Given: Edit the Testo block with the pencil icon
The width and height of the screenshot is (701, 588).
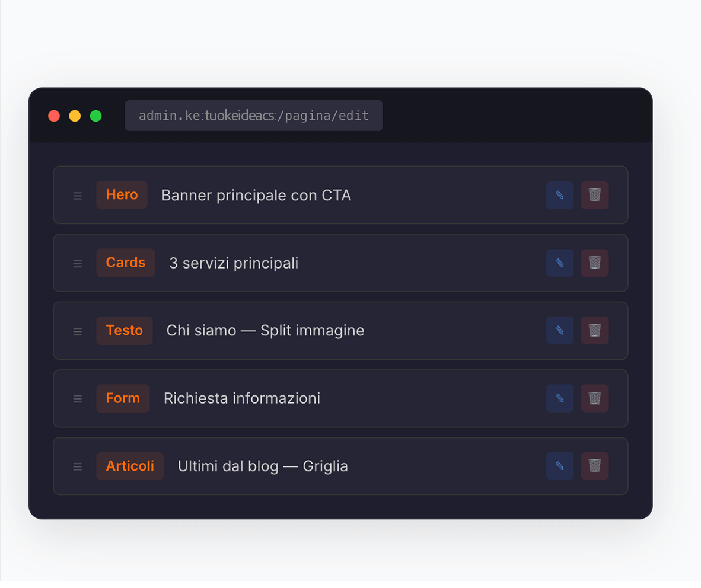Looking at the screenshot, I should click(559, 330).
